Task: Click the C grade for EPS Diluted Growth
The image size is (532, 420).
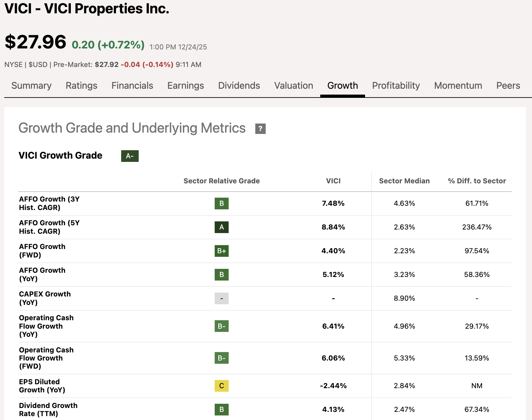Action: 222,386
